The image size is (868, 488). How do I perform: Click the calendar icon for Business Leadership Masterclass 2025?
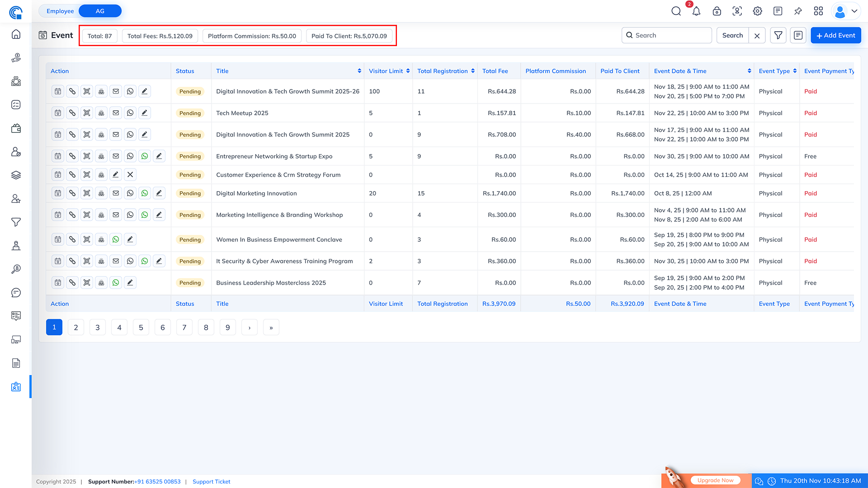click(57, 282)
